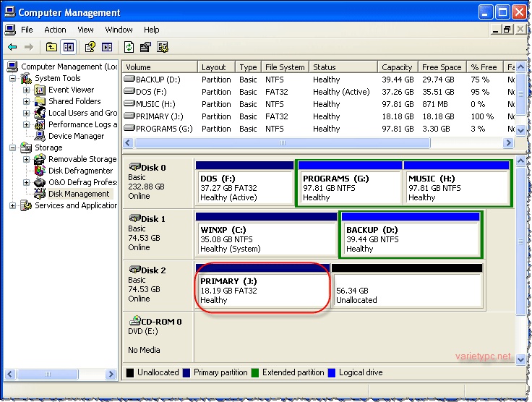Click the System Tools tree icon

26,78
